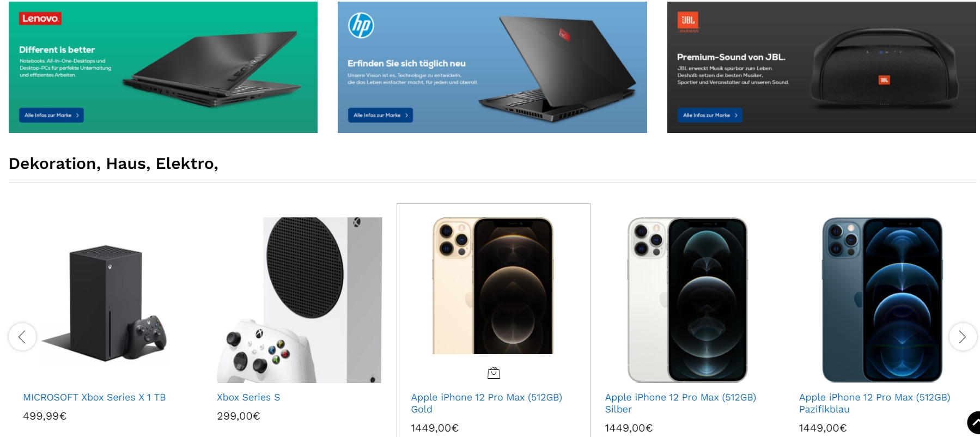Click HP's Alle Infos zur Marke button

[380, 115]
